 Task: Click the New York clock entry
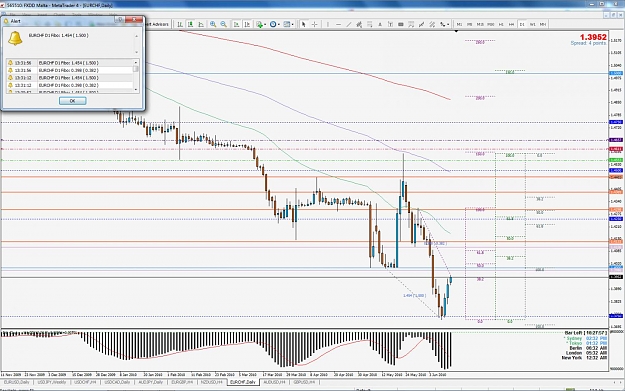click(x=584, y=358)
